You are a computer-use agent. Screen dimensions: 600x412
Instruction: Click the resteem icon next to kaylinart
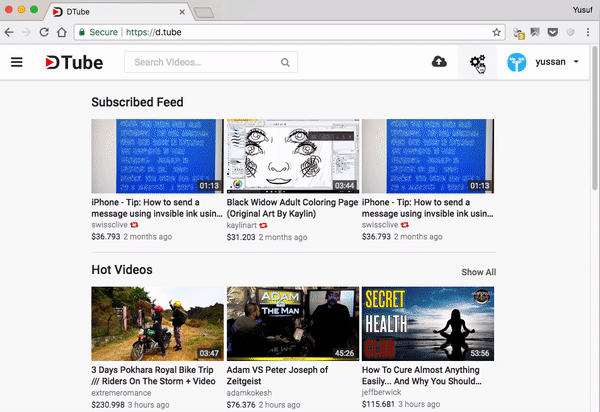(263, 226)
